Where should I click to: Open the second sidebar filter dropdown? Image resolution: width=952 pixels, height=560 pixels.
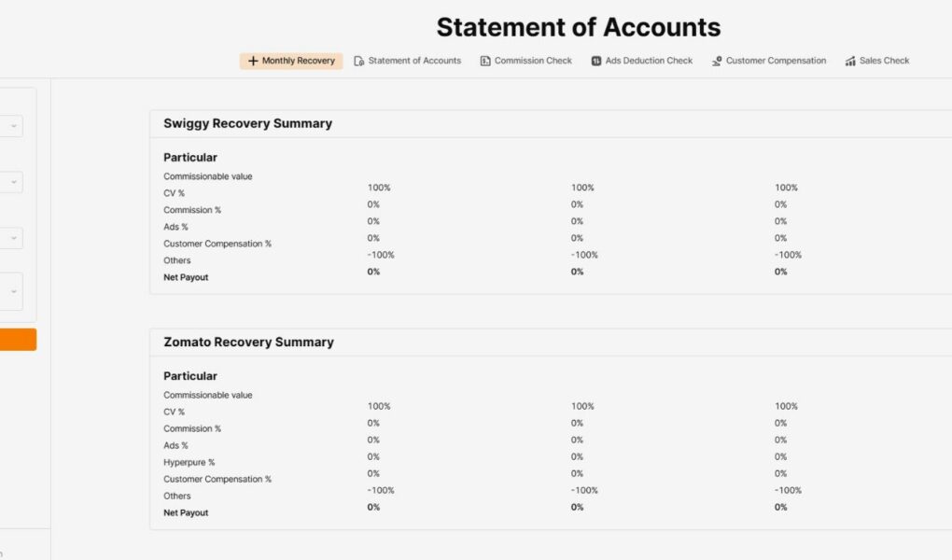click(13, 182)
